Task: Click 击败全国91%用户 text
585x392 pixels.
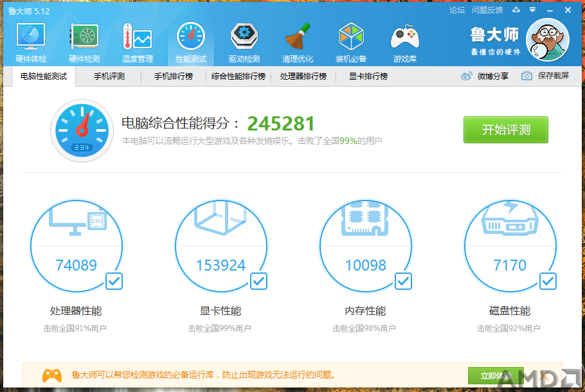Action: [x=75, y=328]
